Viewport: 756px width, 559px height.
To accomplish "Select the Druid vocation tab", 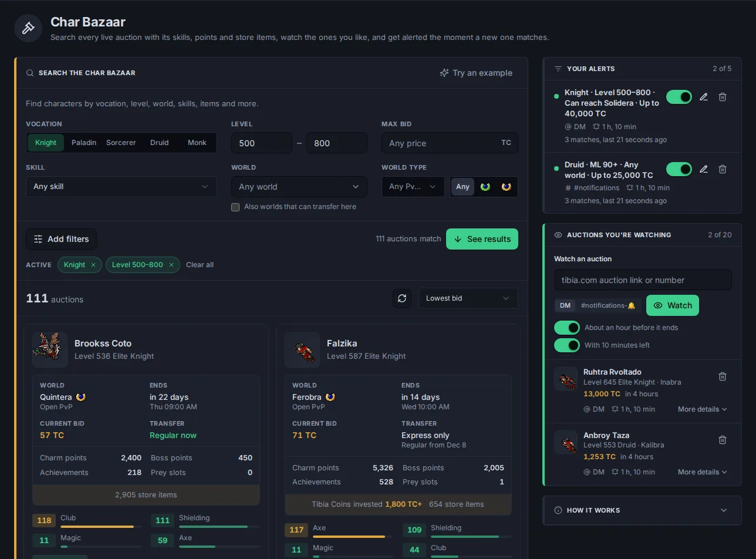I will pyautogui.click(x=159, y=143).
